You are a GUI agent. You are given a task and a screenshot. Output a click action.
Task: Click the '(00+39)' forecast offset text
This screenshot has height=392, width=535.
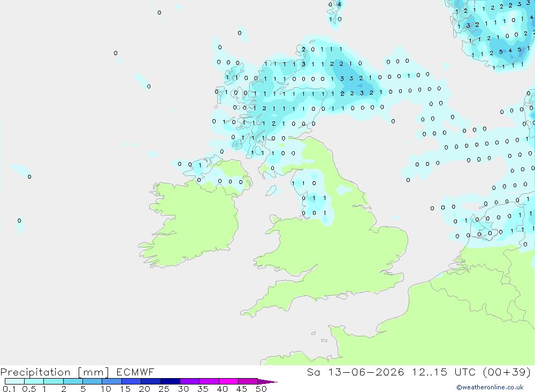(x=507, y=372)
